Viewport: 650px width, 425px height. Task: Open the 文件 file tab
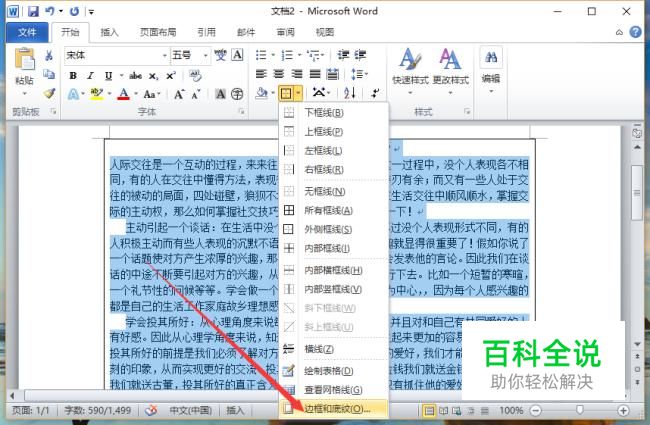27,32
